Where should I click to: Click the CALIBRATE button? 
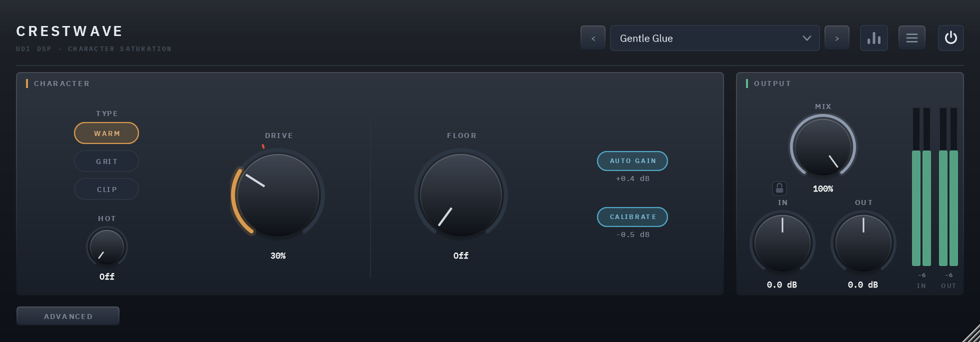pyautogui.click(x=632, y=217)
